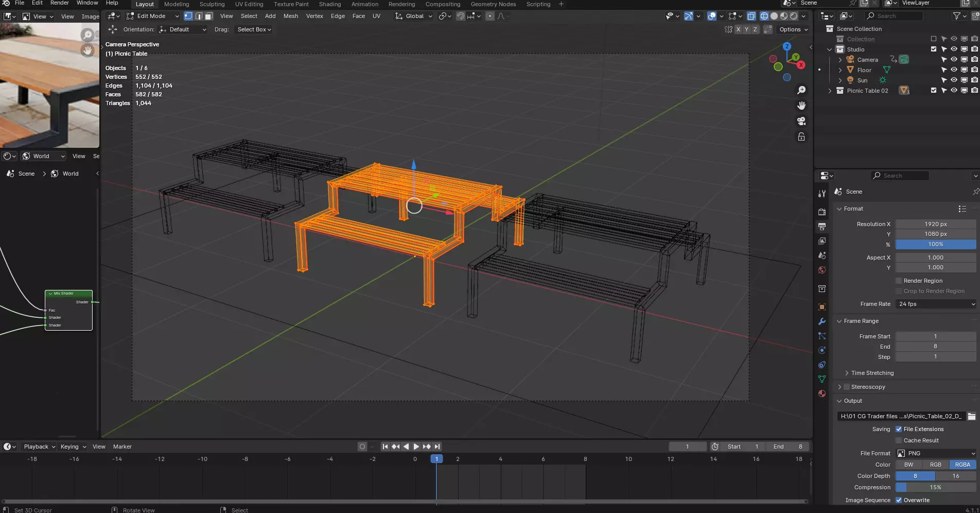Open the Material properties tab
This screenshot has height=513, width=980.
[x=822, y=394]
